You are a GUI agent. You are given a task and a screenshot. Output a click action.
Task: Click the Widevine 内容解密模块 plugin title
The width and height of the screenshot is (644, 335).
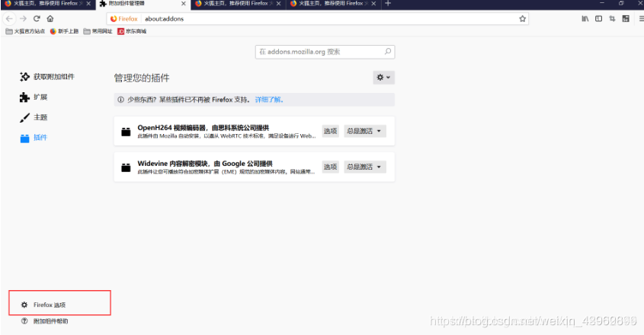(x=205, y=164)
